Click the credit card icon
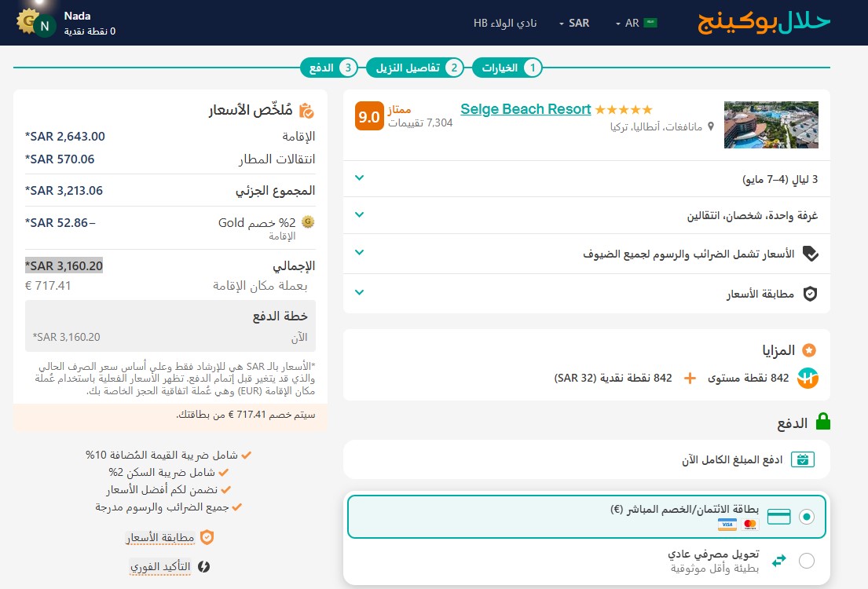 point(779,517)
